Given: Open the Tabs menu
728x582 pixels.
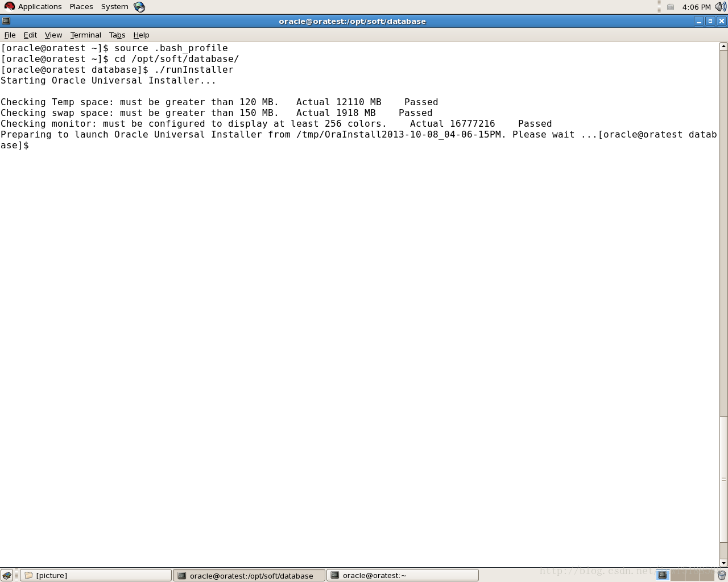Looking at the screenshot, I should click(117, 35).
